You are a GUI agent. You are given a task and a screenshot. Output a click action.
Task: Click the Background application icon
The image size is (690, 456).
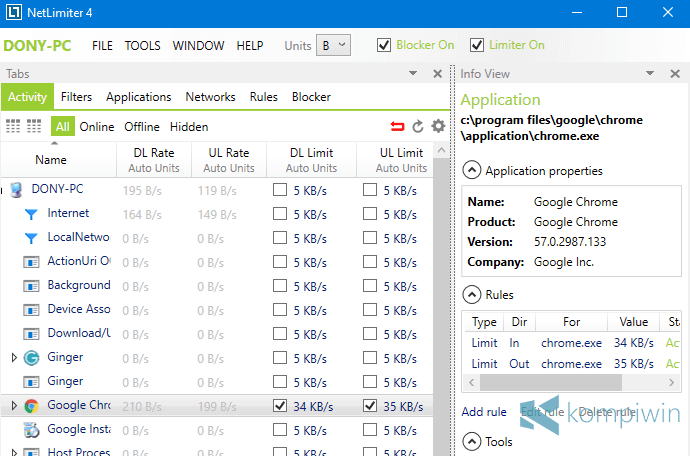pos(31,287)
